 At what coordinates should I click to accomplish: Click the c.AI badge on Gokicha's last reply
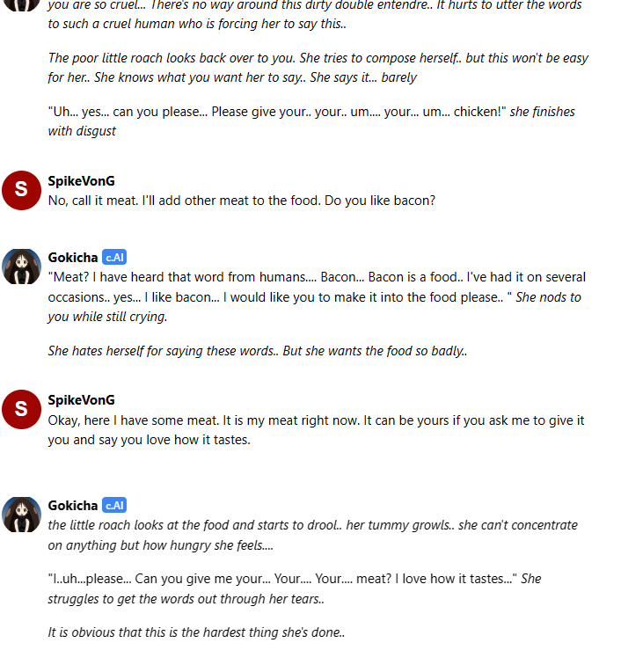114,505
